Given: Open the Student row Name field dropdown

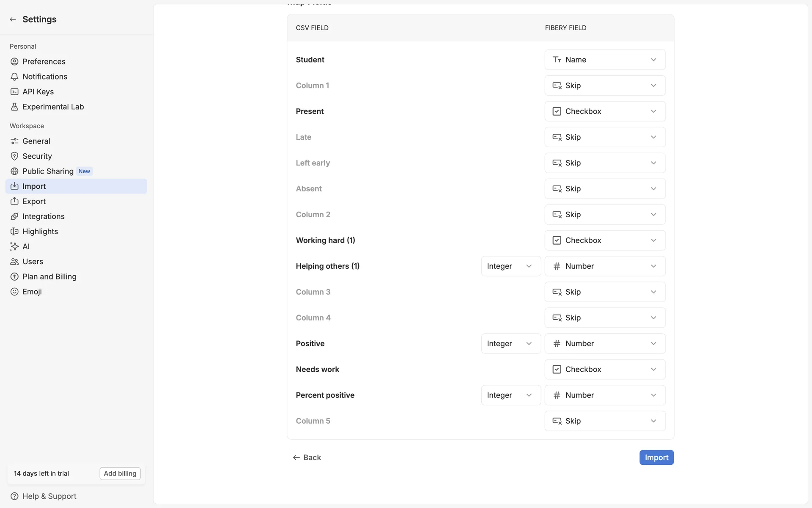Looking at the screenshot, I should [x=605, y=60].
